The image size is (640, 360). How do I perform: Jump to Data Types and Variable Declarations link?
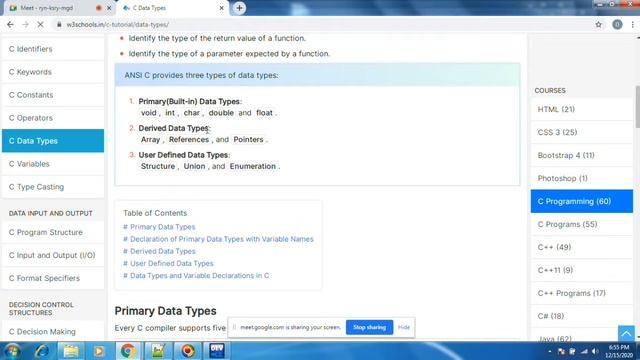pos(196,276)
